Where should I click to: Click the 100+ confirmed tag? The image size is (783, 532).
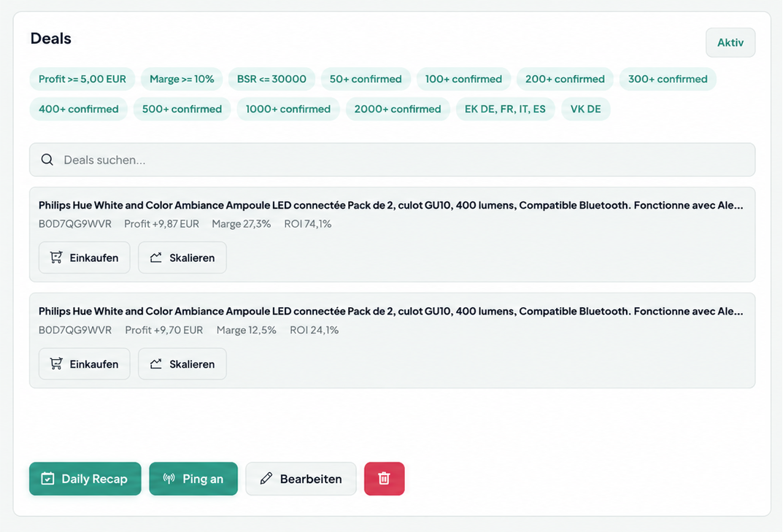463,79
